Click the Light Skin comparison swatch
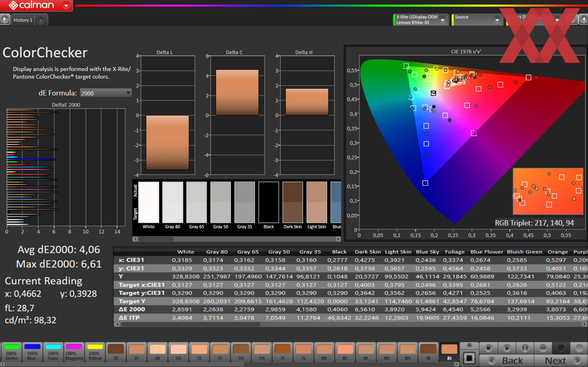 click(317, 202)
